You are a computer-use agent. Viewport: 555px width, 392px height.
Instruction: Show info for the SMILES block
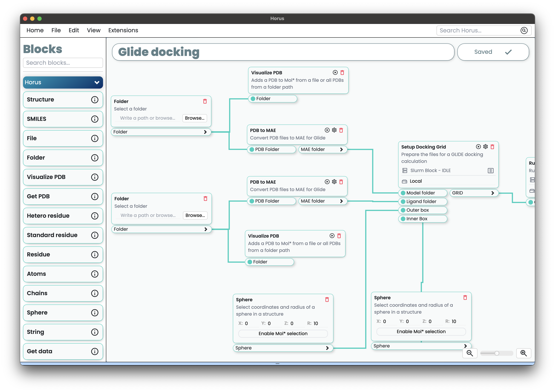pyautogui.click(x=95, y=119)
